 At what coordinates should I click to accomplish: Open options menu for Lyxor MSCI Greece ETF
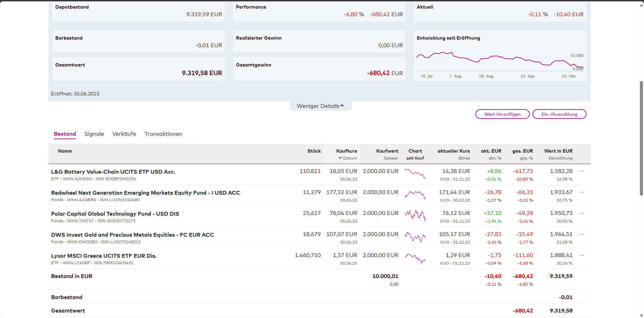[581, 255]
